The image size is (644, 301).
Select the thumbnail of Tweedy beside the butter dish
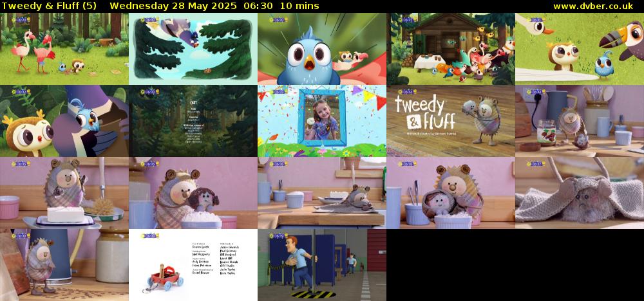click(64, 193)
